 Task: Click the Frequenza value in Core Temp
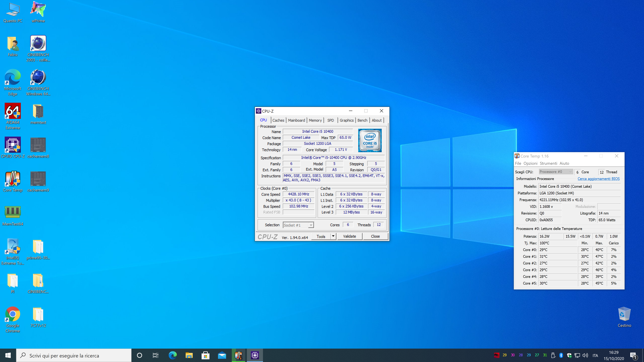point(579,200)
